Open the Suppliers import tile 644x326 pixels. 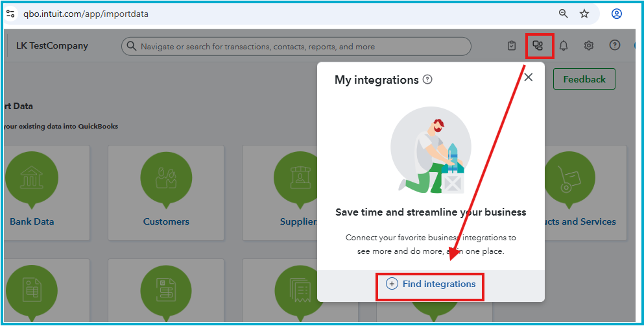280,192
